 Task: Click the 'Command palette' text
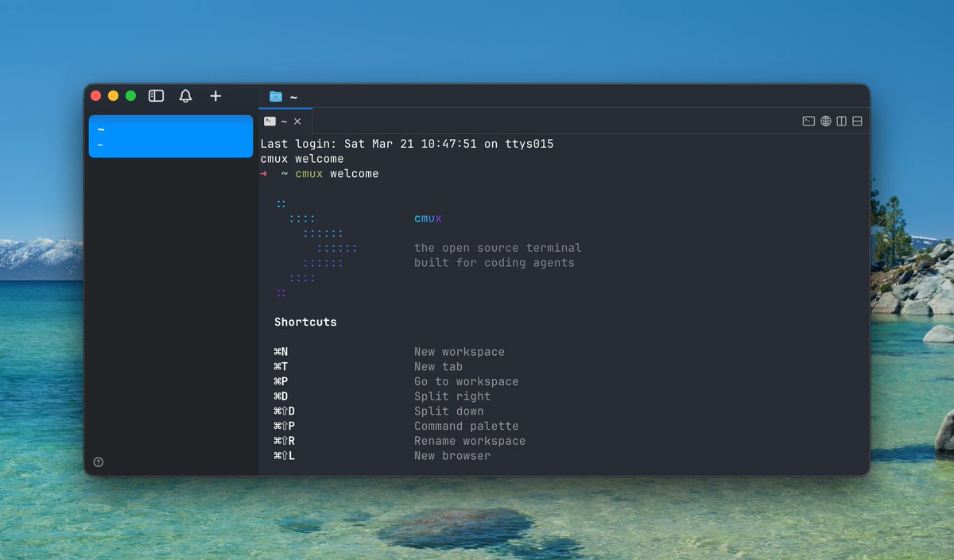point(466,427)
